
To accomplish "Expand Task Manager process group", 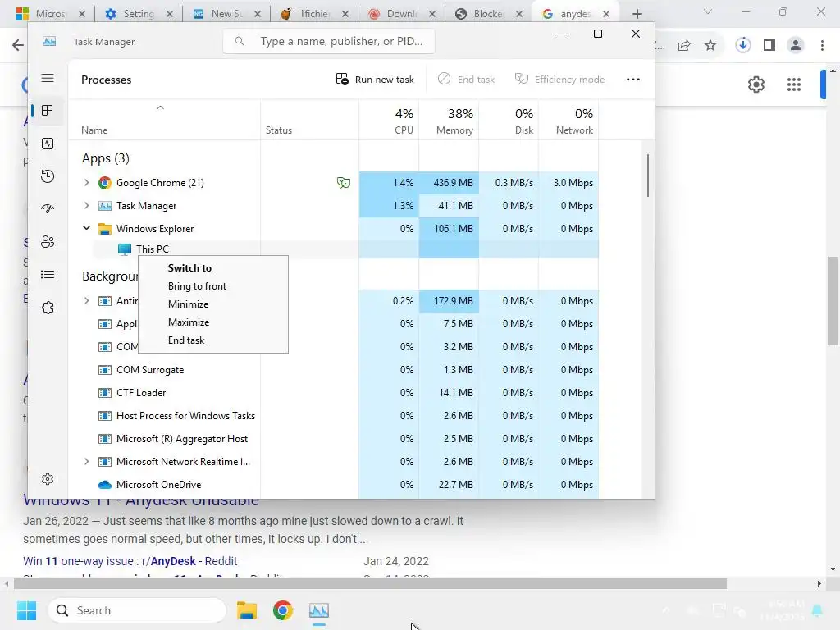I will click(86, 206).
